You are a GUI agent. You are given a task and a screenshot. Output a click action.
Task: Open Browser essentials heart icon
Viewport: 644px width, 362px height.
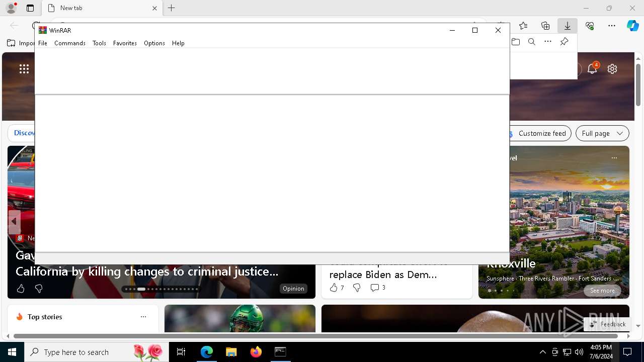590,26
